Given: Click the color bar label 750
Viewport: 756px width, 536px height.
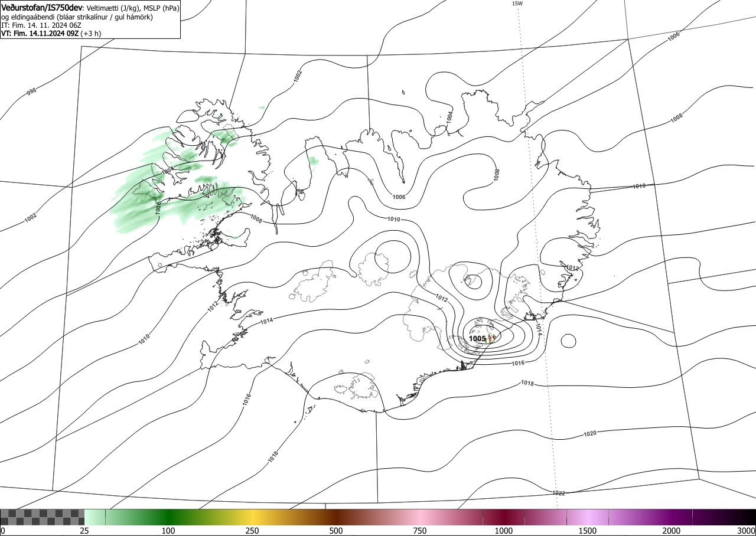Looking at the screenshot, I should click(x=420, y=531).
